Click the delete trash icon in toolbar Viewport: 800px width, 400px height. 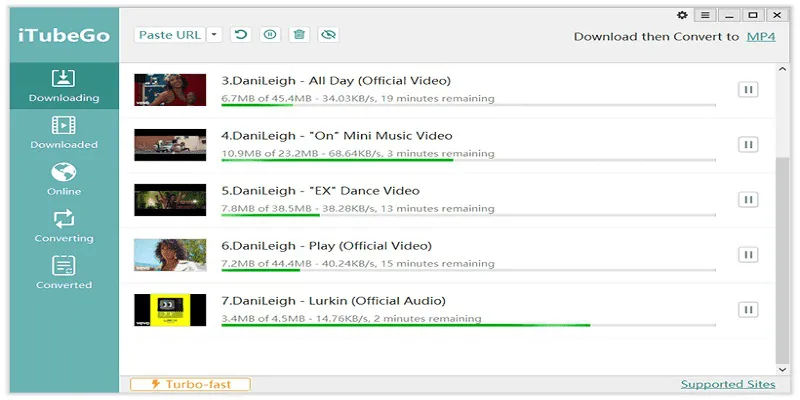click(299, 35)
